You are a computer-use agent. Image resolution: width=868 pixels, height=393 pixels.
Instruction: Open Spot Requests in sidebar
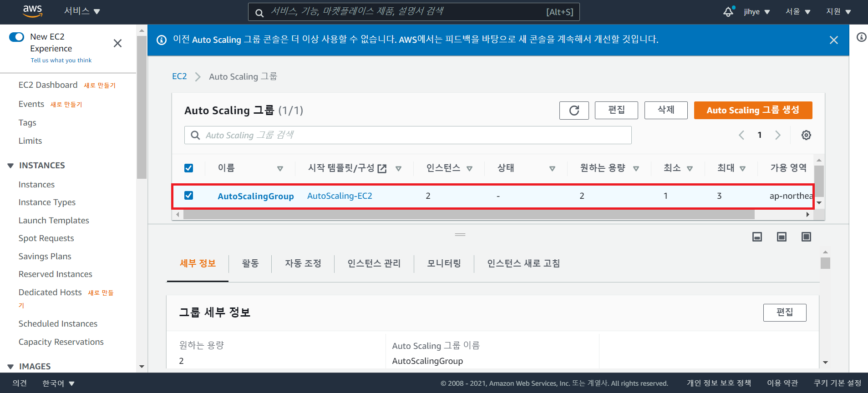(46, 238)
